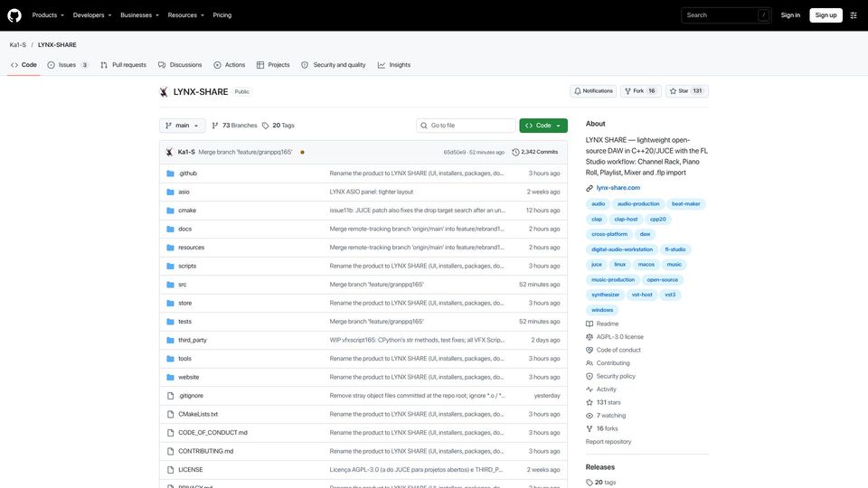This screenshot has height=488, width=868.
Task: Click the Ka1-S commit author avatar
Action: 169,152
